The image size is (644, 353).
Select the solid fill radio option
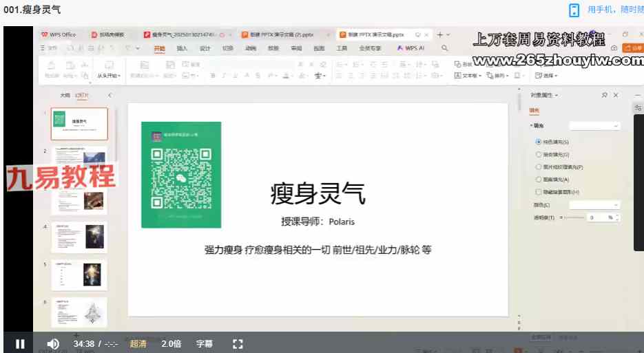point(539,142)
